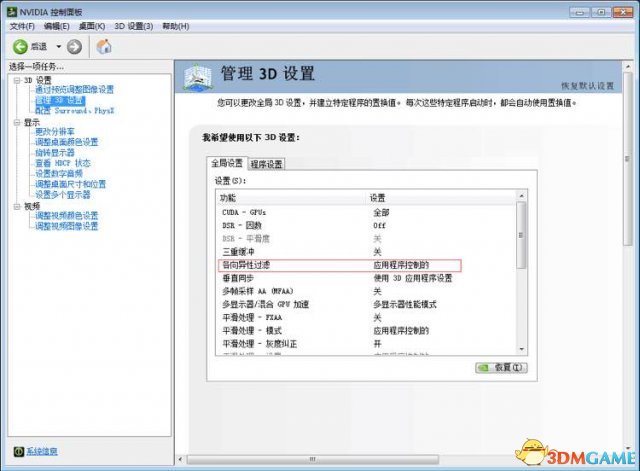Open 调整桌面尺寸和位置 task
Viewport: 640px width, 471px height.
click(x=71, y=184)
